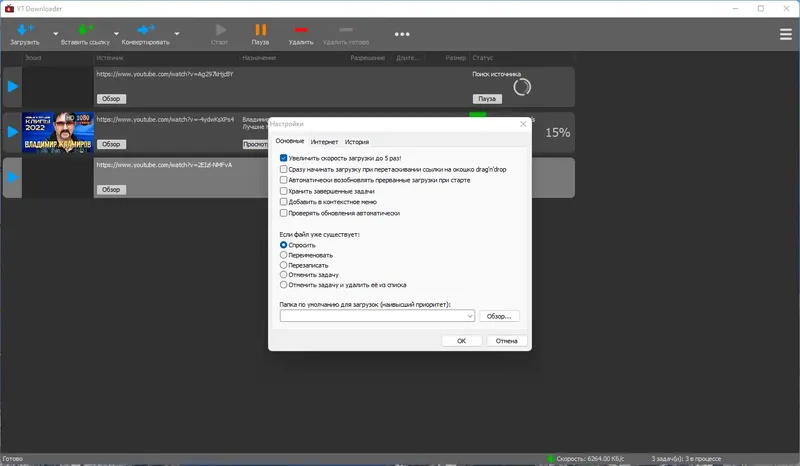Click the orange Пауза toolbar icon
Image resolution: width=800 pixels, height=466 pixels.
[x=260, y=30]
